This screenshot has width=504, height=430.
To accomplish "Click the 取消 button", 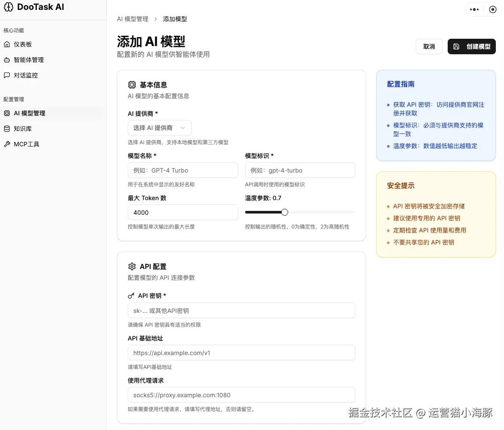I will tap(429, 46).
